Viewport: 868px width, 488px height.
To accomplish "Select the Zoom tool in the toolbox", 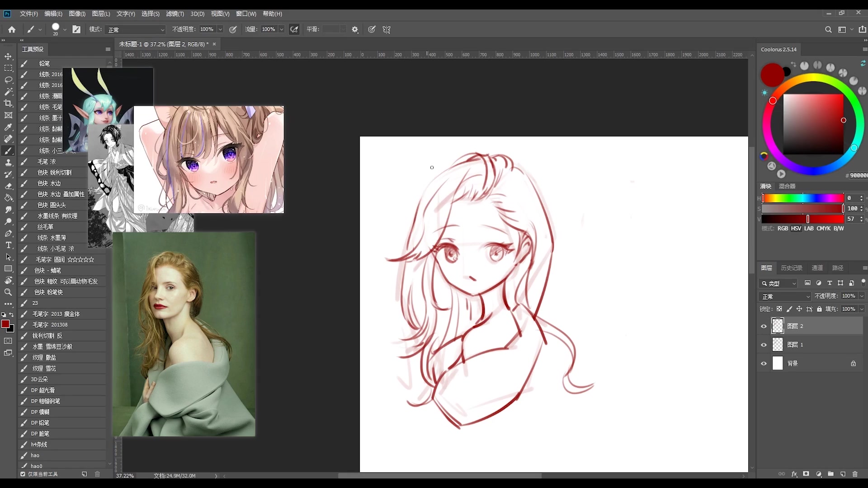I will click(8, 292).
